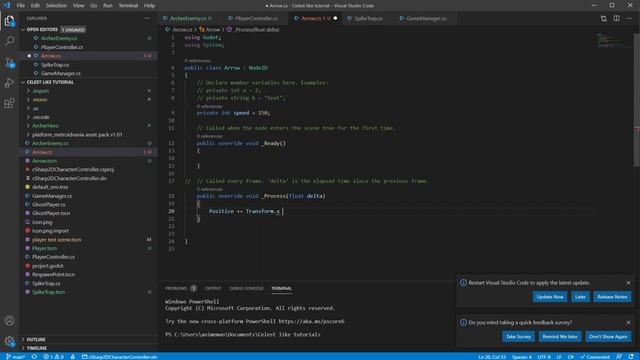Click the Open Changes icon in editor toolbar
The height and width of the screenshot is (360, 640).
point(603,18)
